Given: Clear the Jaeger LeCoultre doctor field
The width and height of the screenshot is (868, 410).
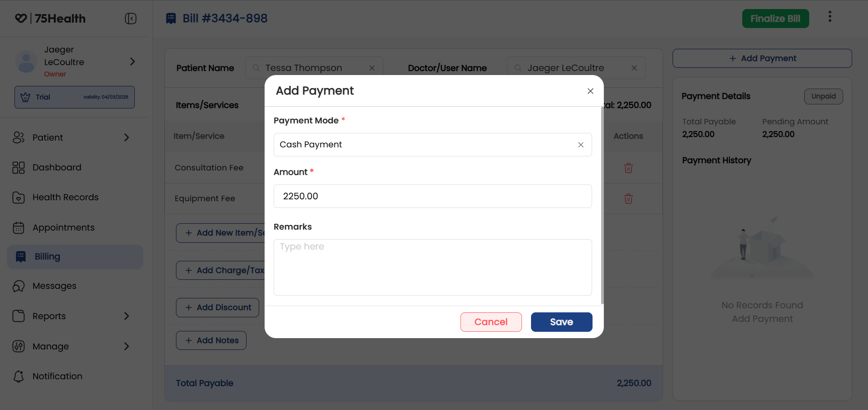Looking at the screenshot, I should coord(634,68).
